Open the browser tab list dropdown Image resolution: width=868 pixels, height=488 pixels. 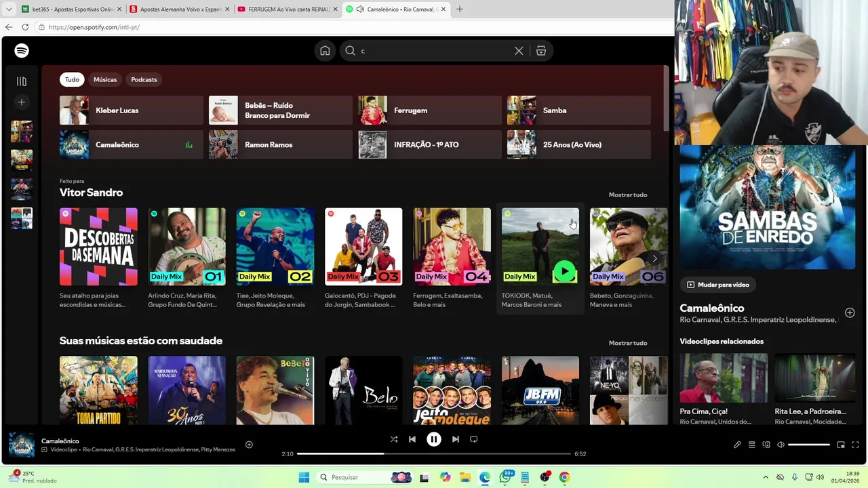pos(9,9)
